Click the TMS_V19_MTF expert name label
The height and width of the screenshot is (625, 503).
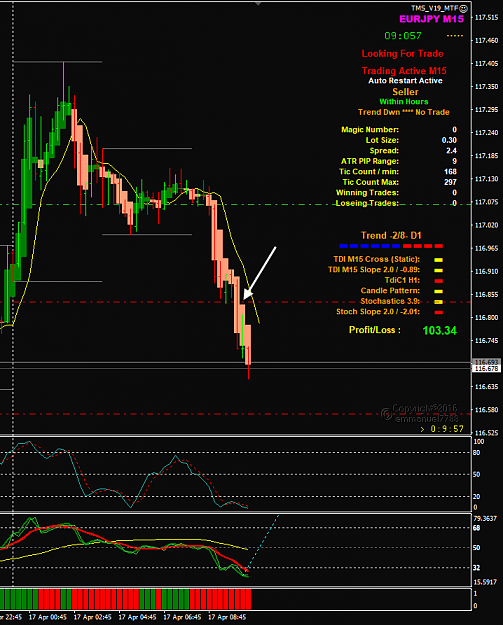click(435, 8)
